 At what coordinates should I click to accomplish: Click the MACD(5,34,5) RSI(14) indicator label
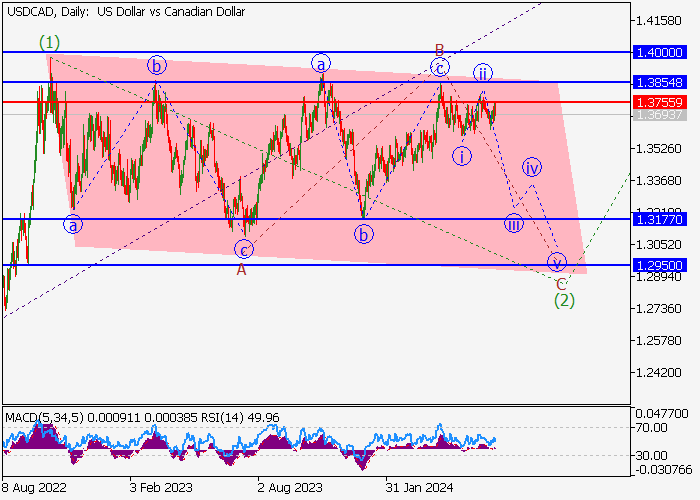[142, 418]
